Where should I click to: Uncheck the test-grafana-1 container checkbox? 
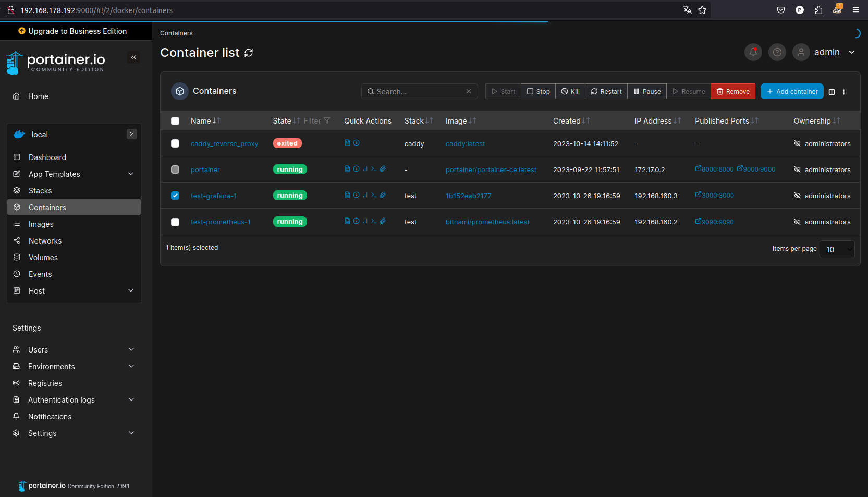tap(175, 196)
